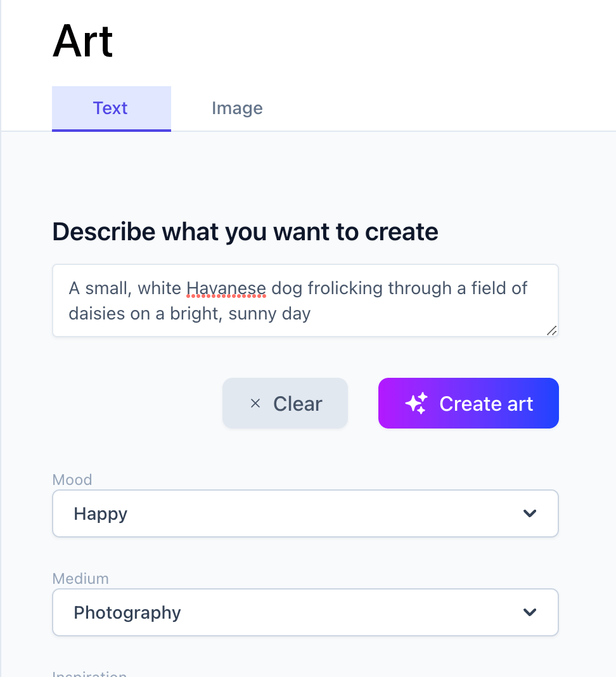Click the Create art button
Image resolution: width=616 pixels, height=677 pixels.
point(468,403)
